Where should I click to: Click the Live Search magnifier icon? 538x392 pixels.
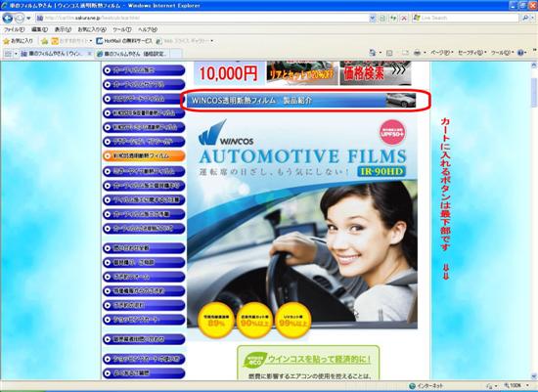coord(525,18)
